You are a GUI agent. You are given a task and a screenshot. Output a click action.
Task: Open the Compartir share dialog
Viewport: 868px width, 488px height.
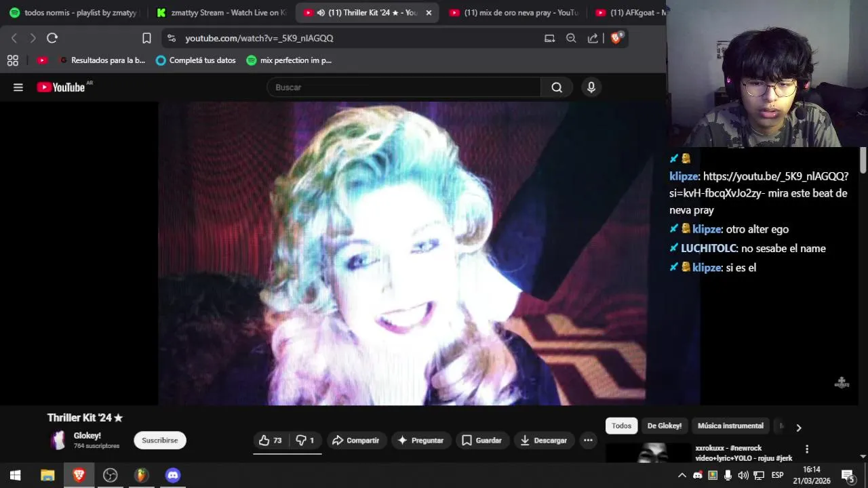pyautogui.click(x=356, y=441)
